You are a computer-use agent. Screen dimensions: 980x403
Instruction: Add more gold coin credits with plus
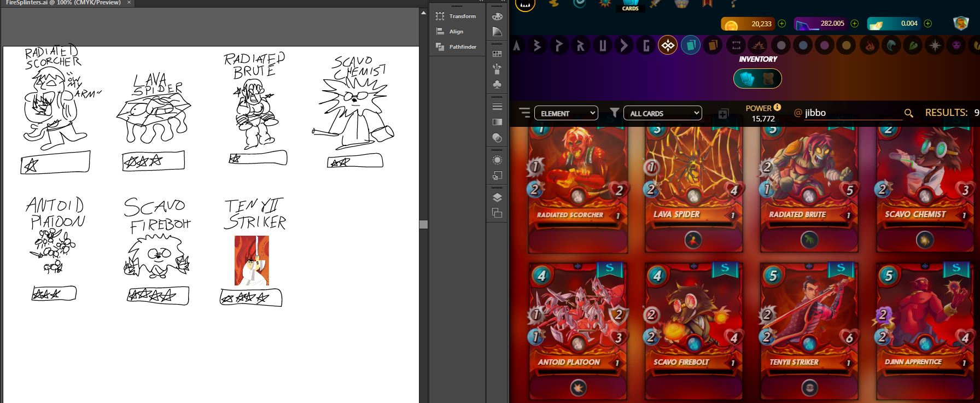[782, 24]
